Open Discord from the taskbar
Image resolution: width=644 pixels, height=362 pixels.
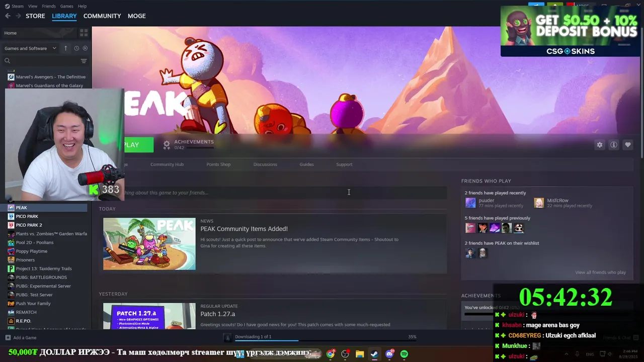[x=389, y=354]
